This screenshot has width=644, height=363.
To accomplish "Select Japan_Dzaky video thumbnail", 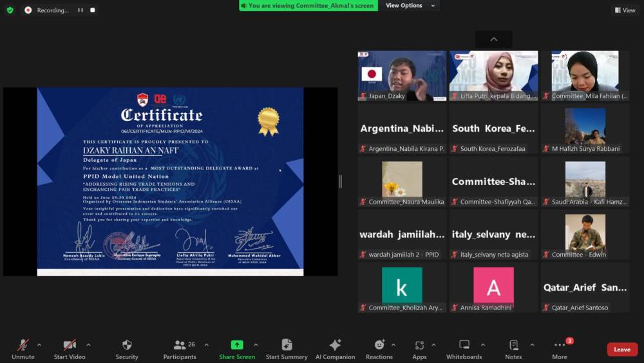I will coord(402,75).
